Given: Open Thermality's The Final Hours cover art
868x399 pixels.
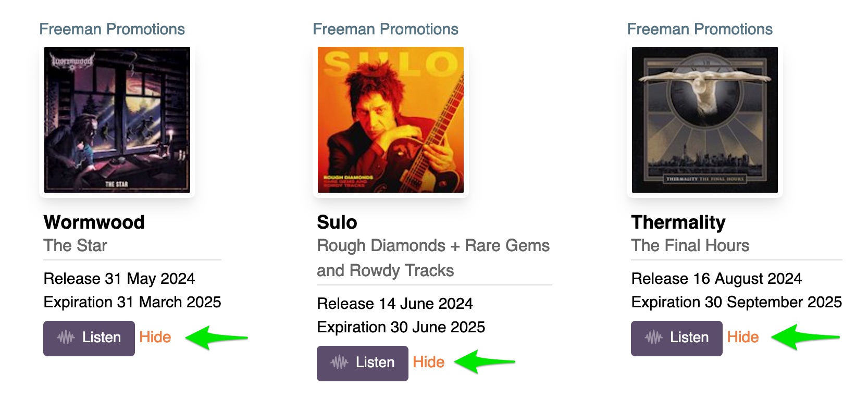Looking at the screenshot, I should tap(704, 120).
